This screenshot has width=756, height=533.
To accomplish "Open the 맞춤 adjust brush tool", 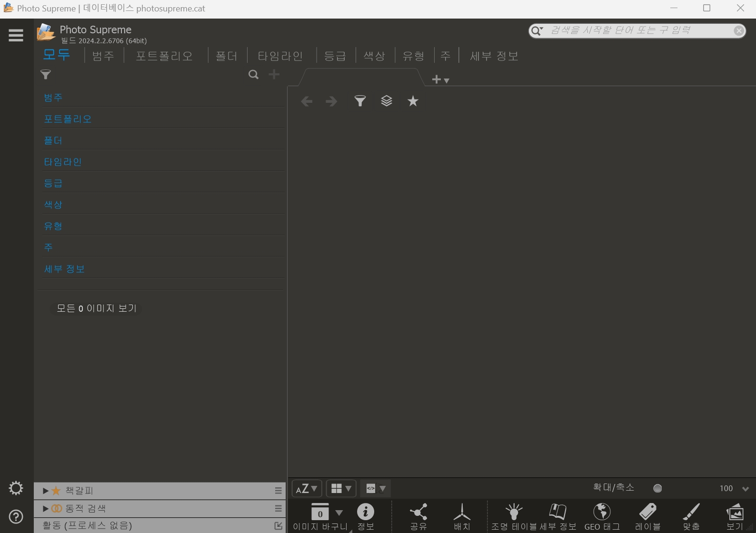I will [x=691, y=516].
